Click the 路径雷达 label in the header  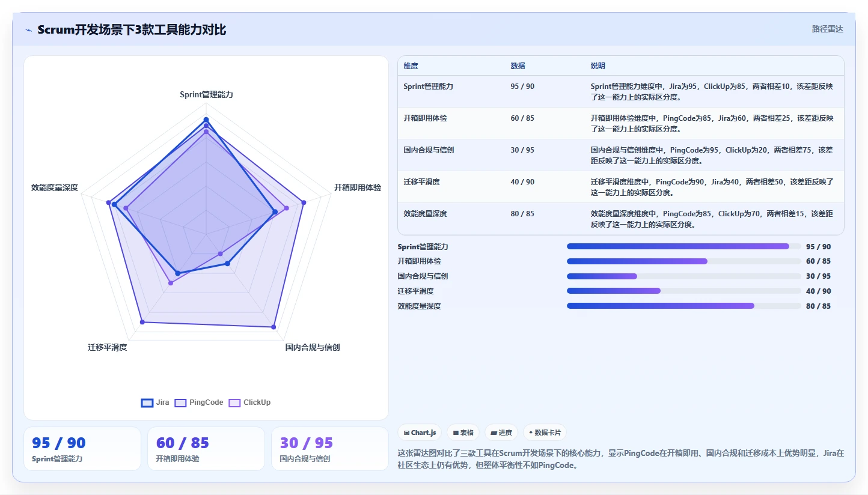point(828,29)
